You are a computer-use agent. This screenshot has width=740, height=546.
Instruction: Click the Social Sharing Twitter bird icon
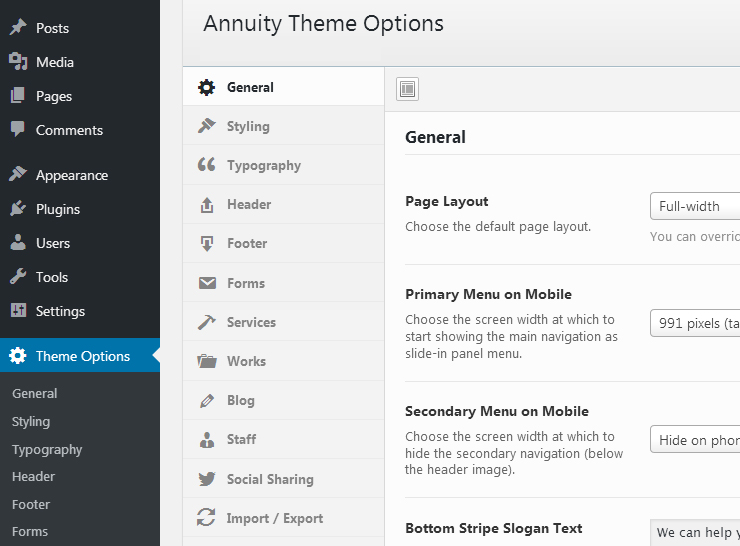point(207,479)
